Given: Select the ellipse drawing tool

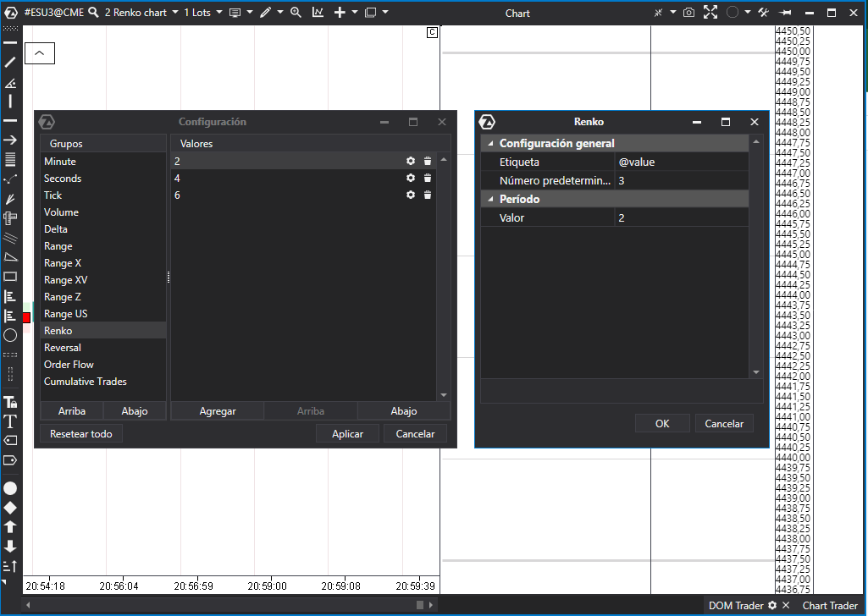Looking at the screenshot, I should [x=10, y=335].
